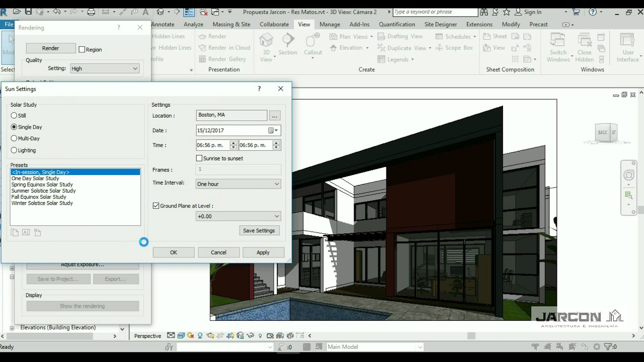Click Cancel in Sun Settings dialog
Screen dimensions: 644x362
[x=218, y=252]
